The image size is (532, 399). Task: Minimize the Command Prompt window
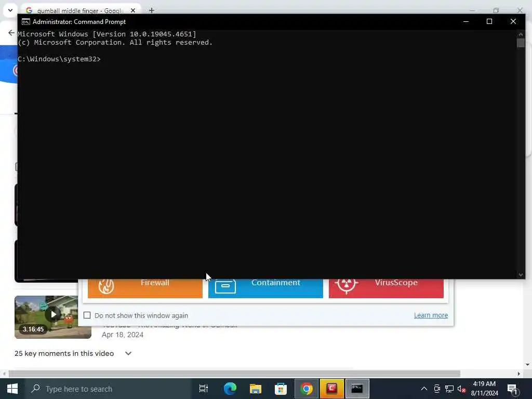click(x=466, y=21)
